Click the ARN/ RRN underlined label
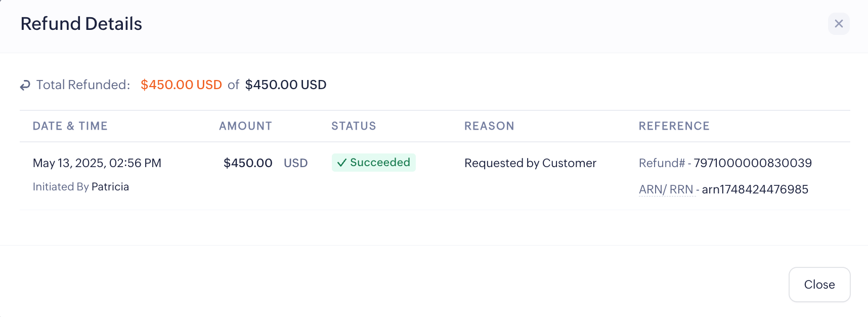 coord(666,189)
